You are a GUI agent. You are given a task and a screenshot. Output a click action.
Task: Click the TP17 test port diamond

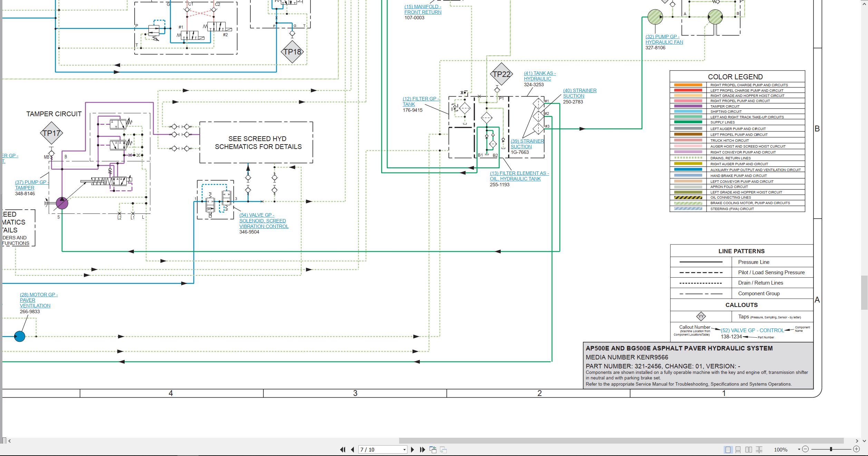point(51,133)
